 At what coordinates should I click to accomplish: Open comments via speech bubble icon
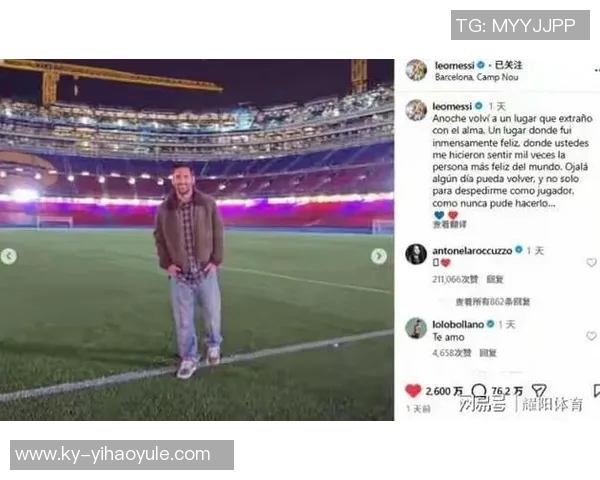(x=479, y=391)
